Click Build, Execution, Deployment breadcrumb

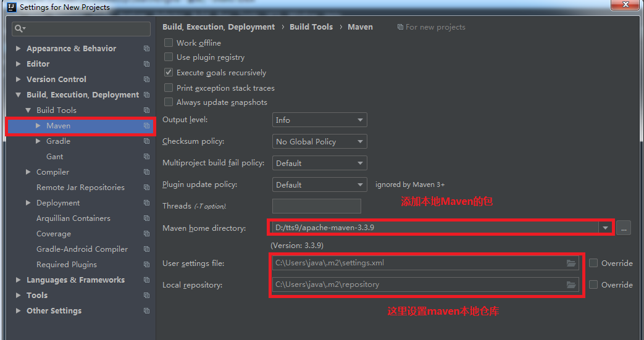pyautogui.click(x=219, y=27)
